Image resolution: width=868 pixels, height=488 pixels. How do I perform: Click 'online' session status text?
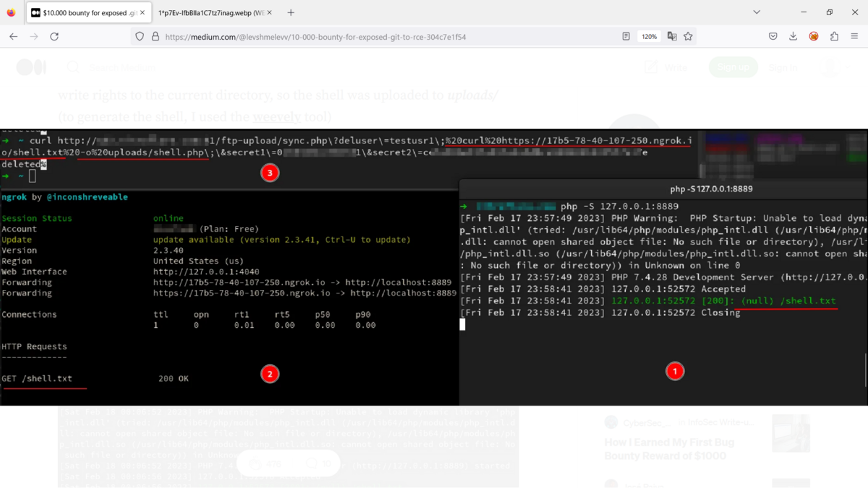(168, 218)
